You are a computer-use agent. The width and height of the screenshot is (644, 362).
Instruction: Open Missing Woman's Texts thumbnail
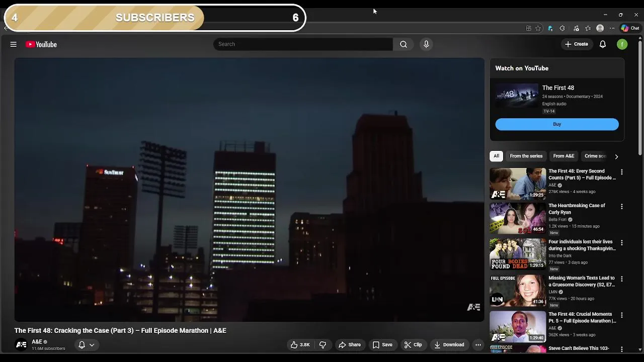[x=518, y=291]
